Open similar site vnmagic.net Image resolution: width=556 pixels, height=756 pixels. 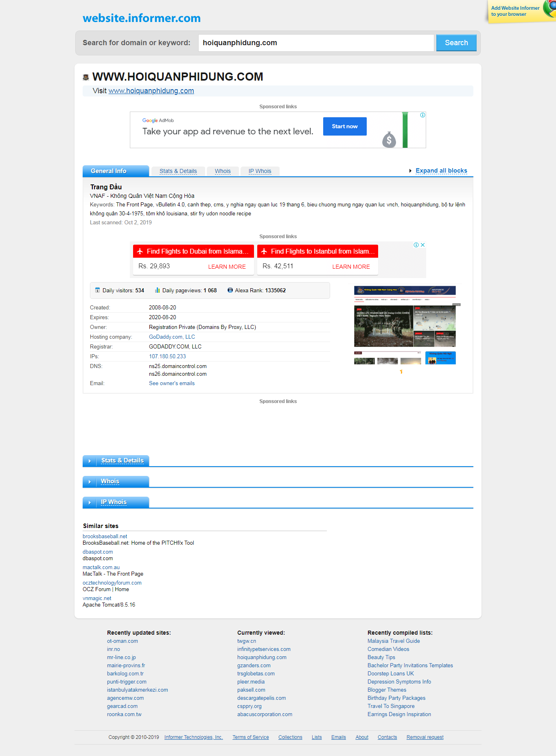click(x=97, y=598)
